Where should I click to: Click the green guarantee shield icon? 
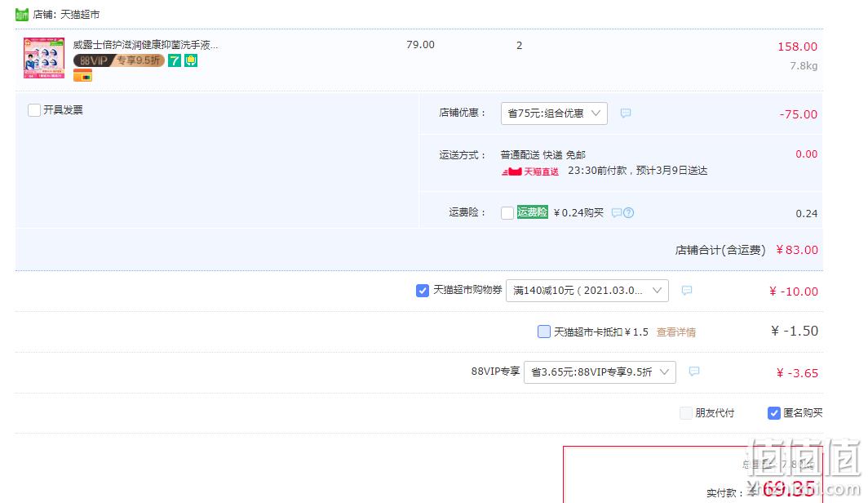click(191, 60)
